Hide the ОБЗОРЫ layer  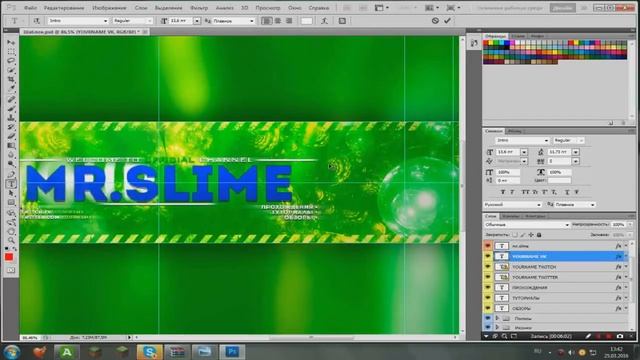pyautogui.click(x=488, y=308)
